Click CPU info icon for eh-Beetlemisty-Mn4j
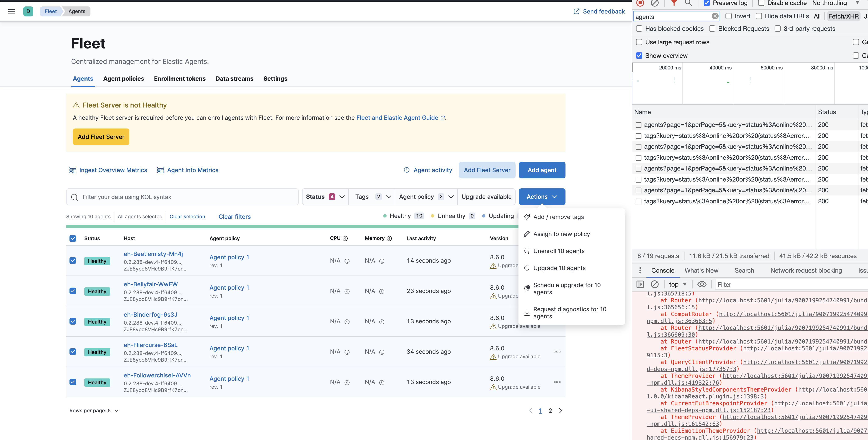Viewport: 868px width, 440px height. coord(347,261)
